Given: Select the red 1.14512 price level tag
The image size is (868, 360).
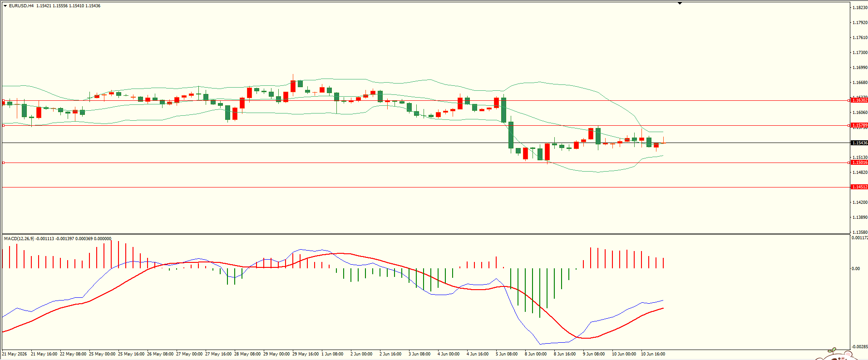Looking at the screenshot, I should (x=859, y=187).
